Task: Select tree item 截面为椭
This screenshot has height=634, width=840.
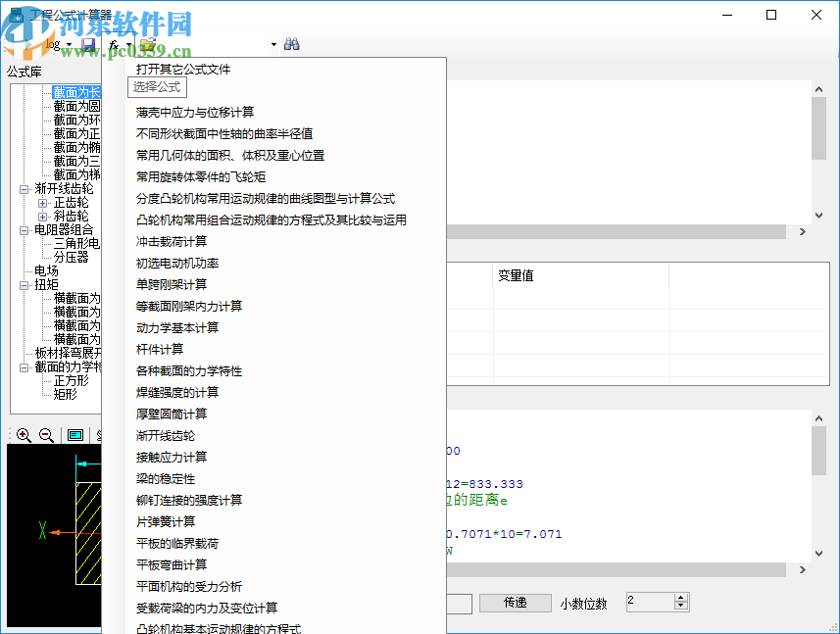Action: pyautogui.click(x=76, y=148)
